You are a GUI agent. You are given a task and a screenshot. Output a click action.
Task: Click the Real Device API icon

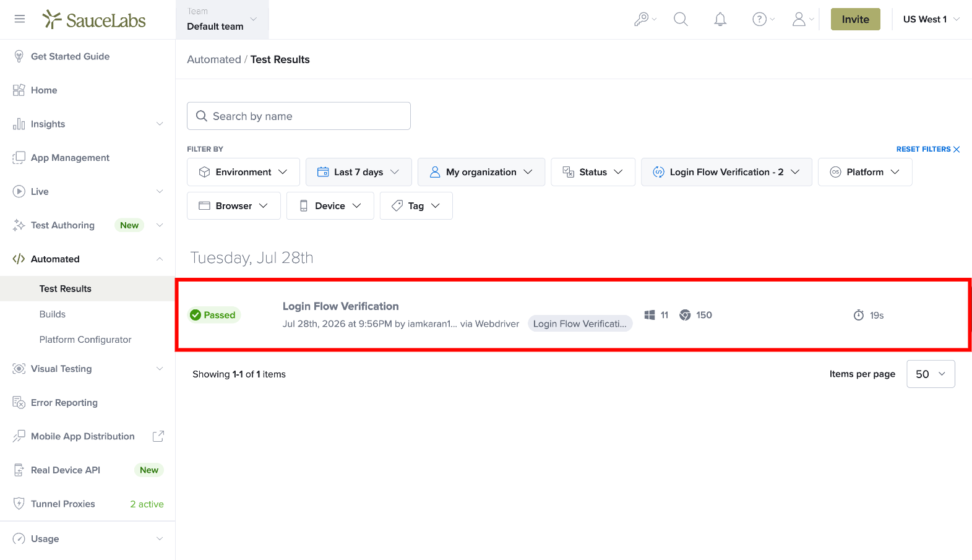19,470
